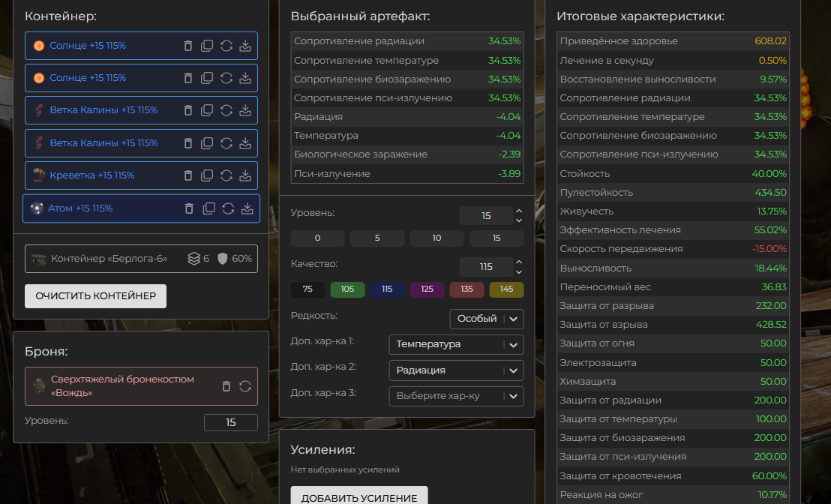The image size is (831, 504).
Task: Select level preset 10
Action: pyautogui.click(x=436, y=238)
